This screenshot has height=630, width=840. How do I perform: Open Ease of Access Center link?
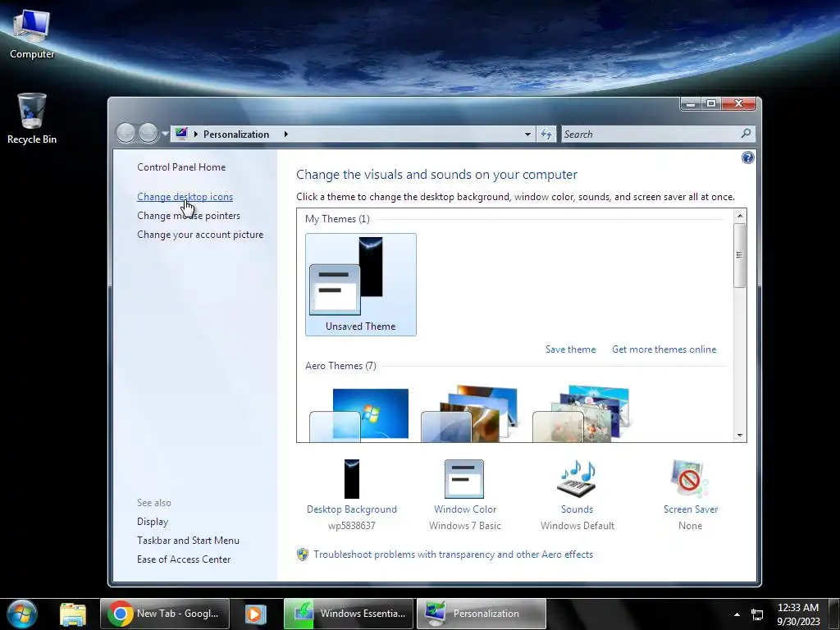[x=184, y=559]
